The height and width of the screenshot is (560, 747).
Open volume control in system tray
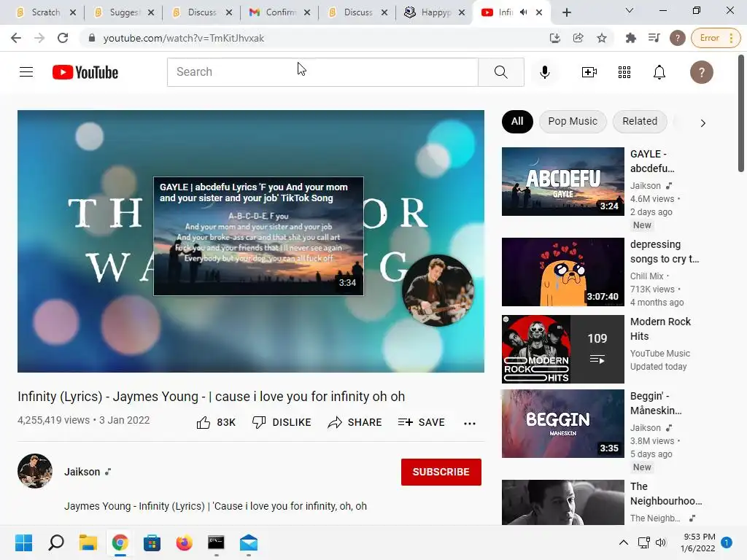(661, 542)
